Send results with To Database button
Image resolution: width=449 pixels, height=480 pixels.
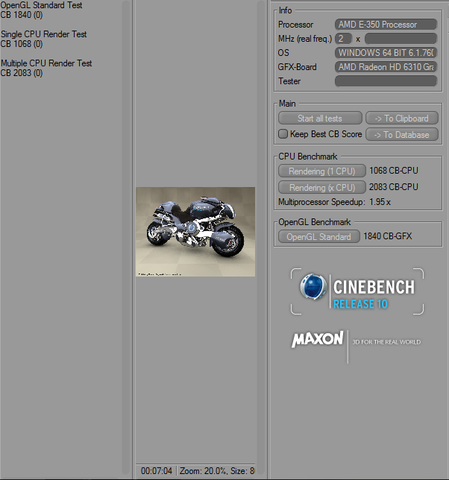coord(402,135)
